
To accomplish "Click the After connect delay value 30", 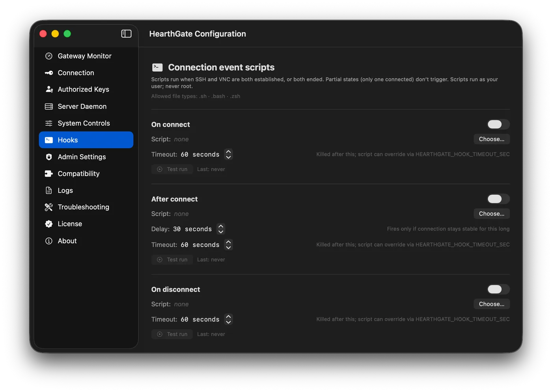I will point(177,229).
